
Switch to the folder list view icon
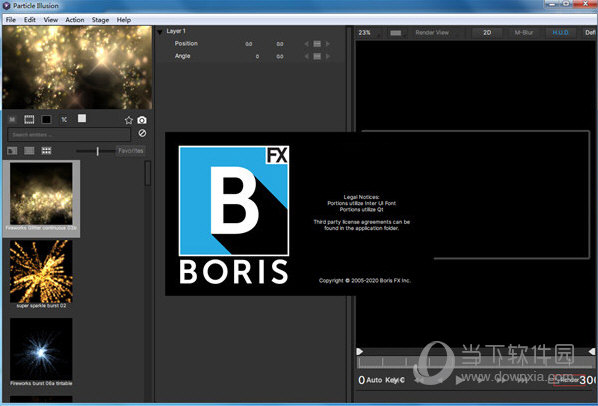pos(12,151)
